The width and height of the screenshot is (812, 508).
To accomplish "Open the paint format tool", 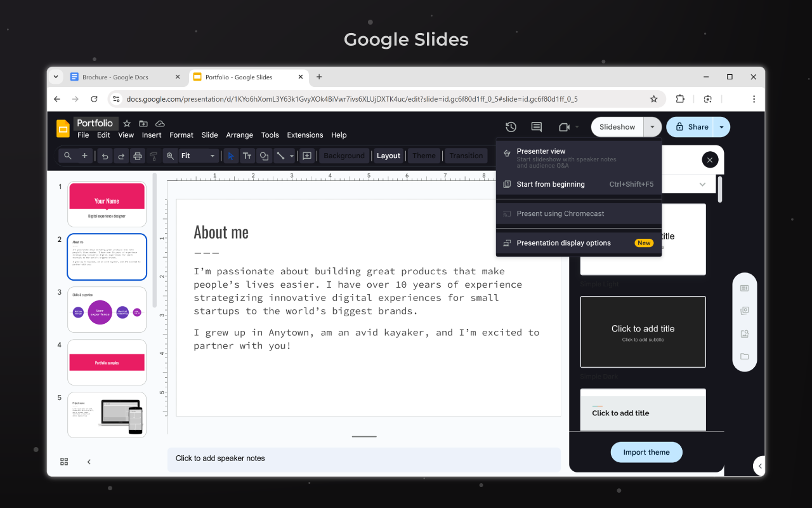I will [x=152, y=156].
